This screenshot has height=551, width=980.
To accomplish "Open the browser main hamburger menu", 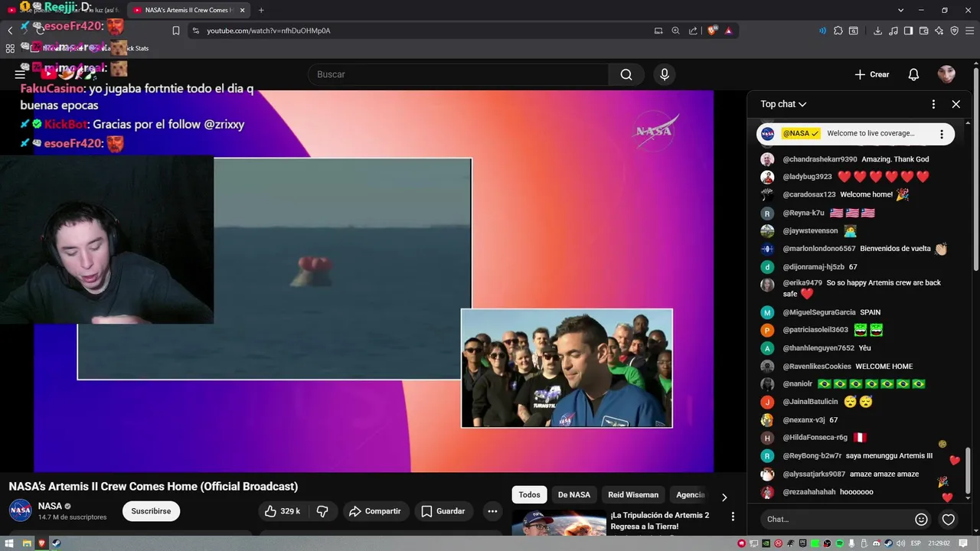I will click(x=969, y=31).
